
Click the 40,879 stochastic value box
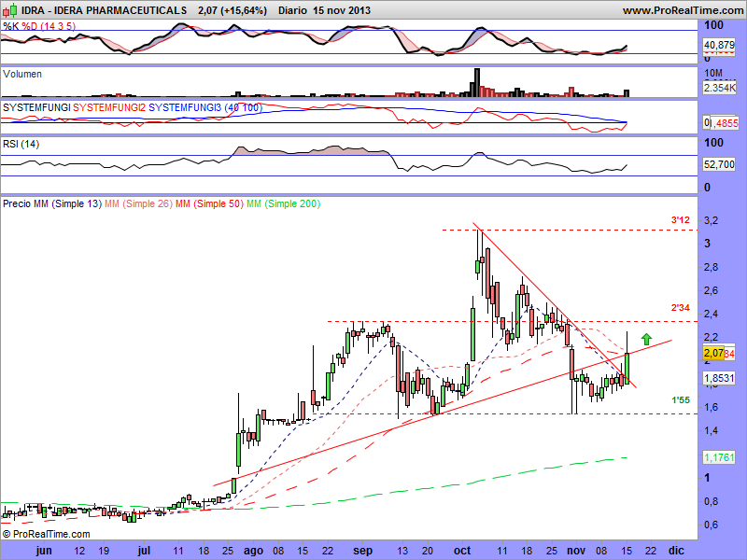719,45
